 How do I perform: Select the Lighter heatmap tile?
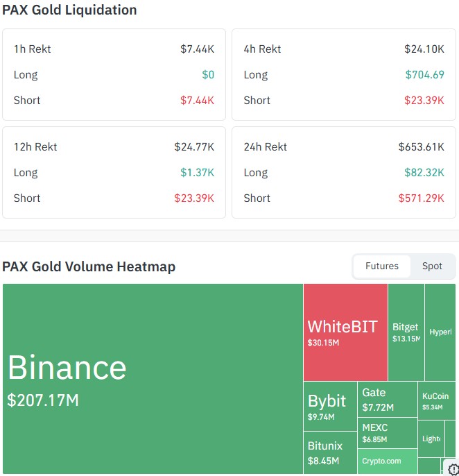pyautogui.click(x=431, y=439)
